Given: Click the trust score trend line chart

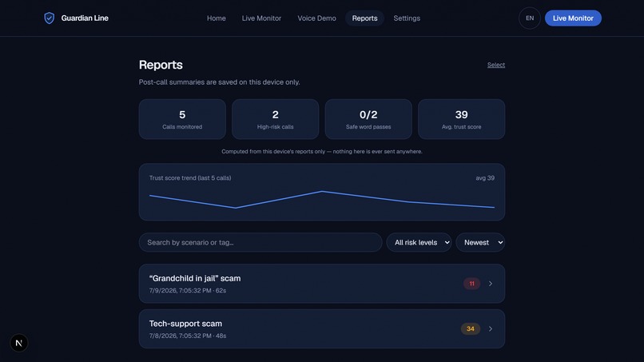Looking at the screenshot, I should tap(321, 200).
